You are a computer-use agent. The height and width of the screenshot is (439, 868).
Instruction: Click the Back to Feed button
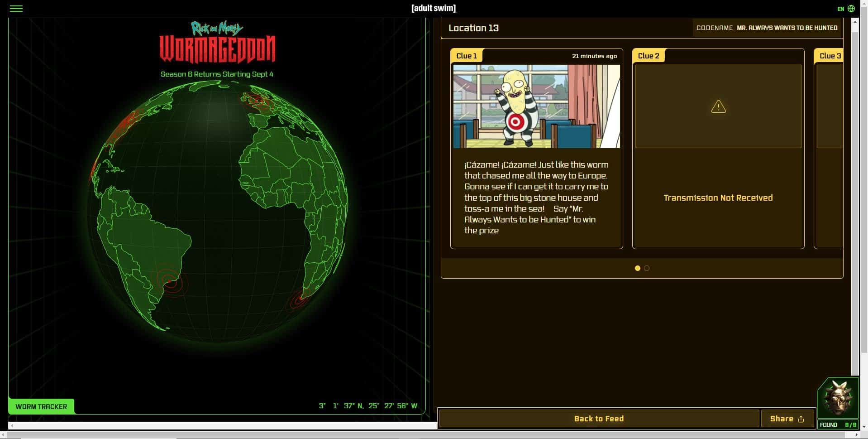point(599,419)
